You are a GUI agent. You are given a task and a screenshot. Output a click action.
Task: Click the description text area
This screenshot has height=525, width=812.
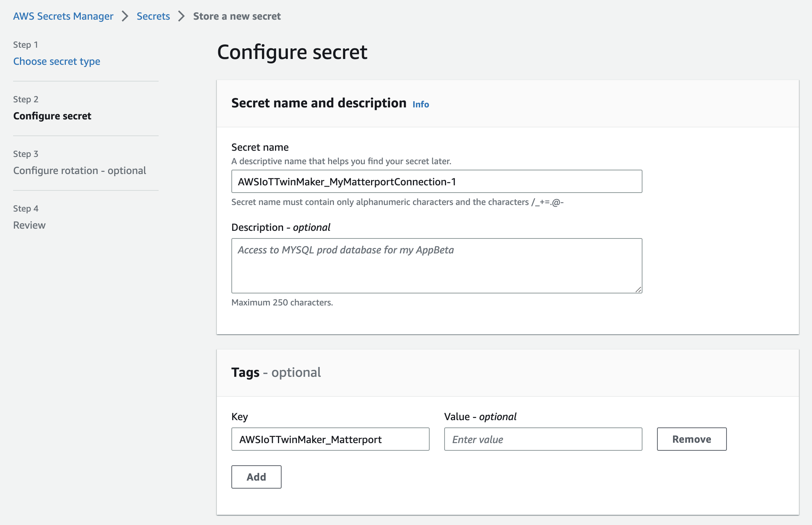[437, 265]
